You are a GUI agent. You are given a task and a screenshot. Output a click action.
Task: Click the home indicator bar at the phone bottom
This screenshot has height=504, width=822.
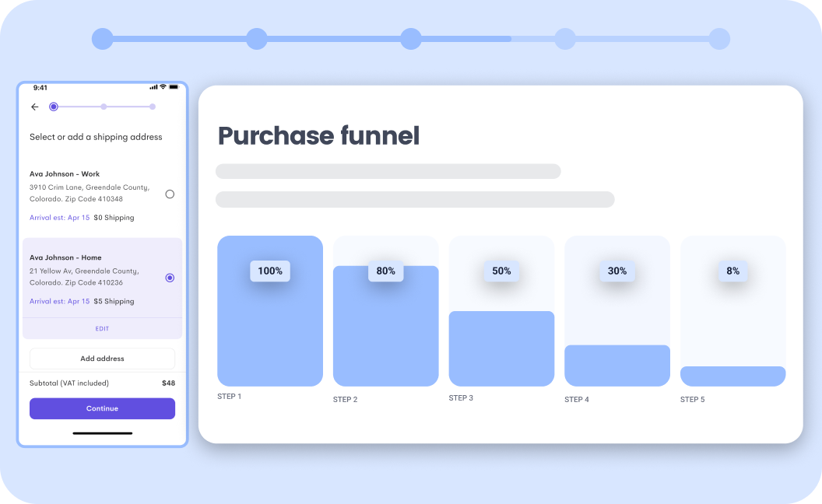click(x=102, y=433)
